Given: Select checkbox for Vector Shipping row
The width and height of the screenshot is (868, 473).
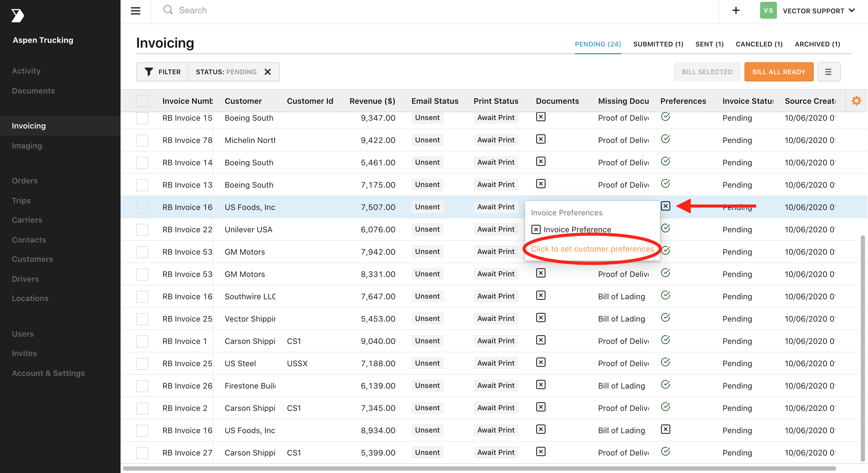Looking at the screenshot, I should tap(142, 319).
